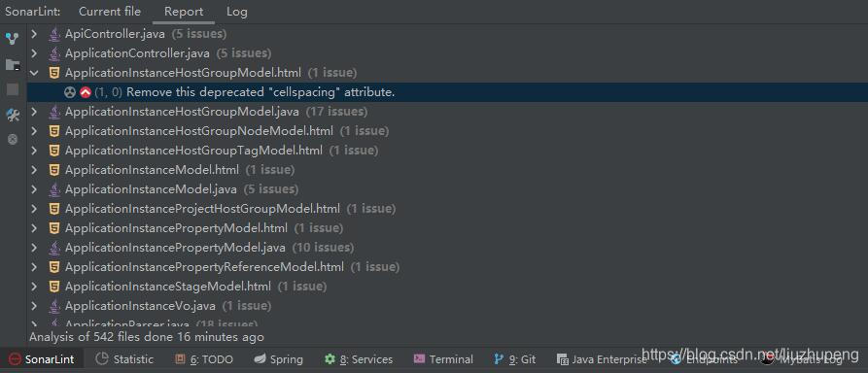Switch to the Current file tab
This screenshot has height=373, width=868.
110,12
